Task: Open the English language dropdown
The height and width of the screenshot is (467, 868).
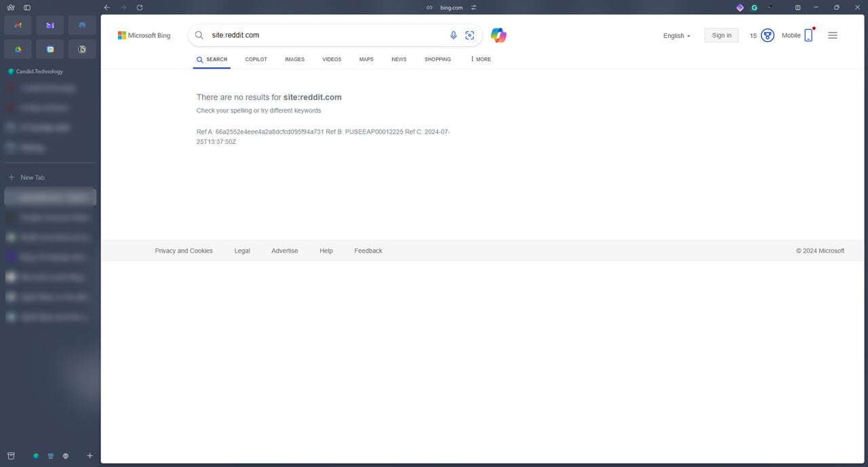Action: (x=676, y=35)
